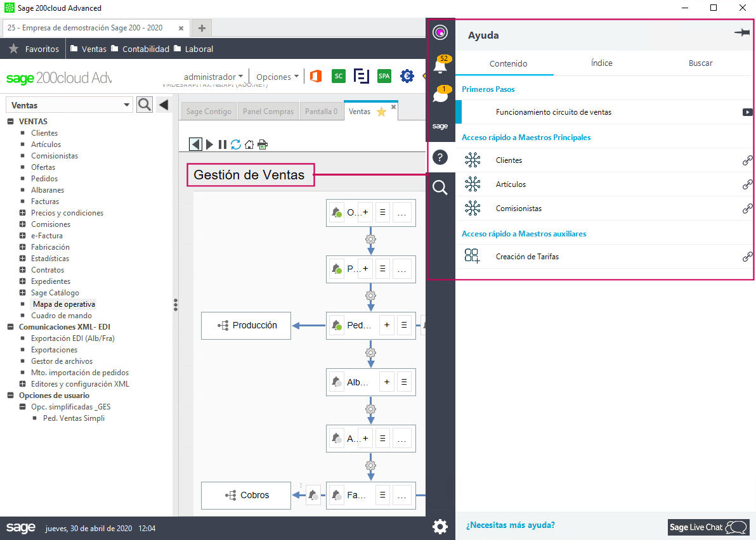Expand Precios y condiciones node

tap(22, 212)
